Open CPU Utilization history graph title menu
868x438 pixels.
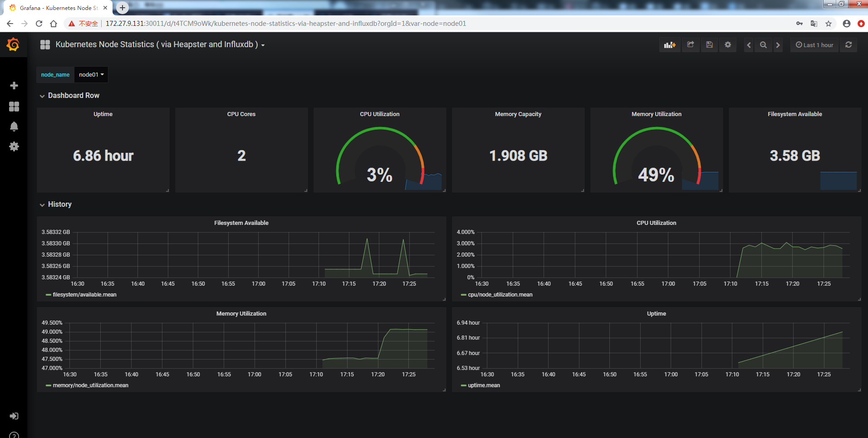click(x=657, y=223)
